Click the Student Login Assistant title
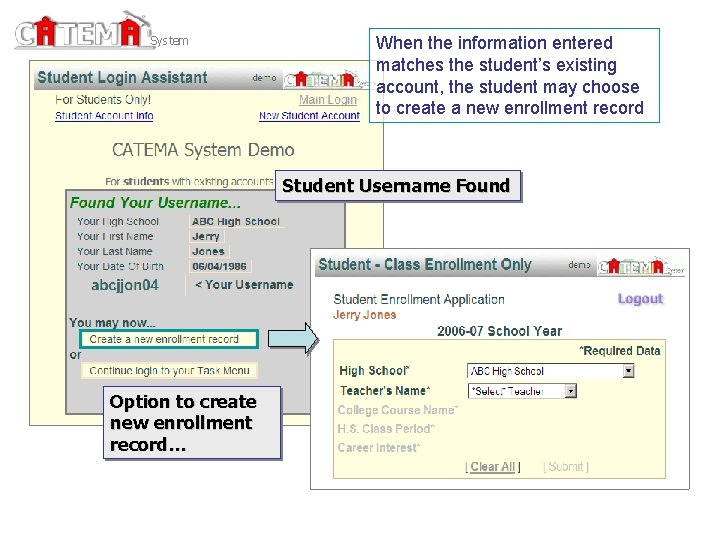720x540 pixels. [x=122, y=78]
